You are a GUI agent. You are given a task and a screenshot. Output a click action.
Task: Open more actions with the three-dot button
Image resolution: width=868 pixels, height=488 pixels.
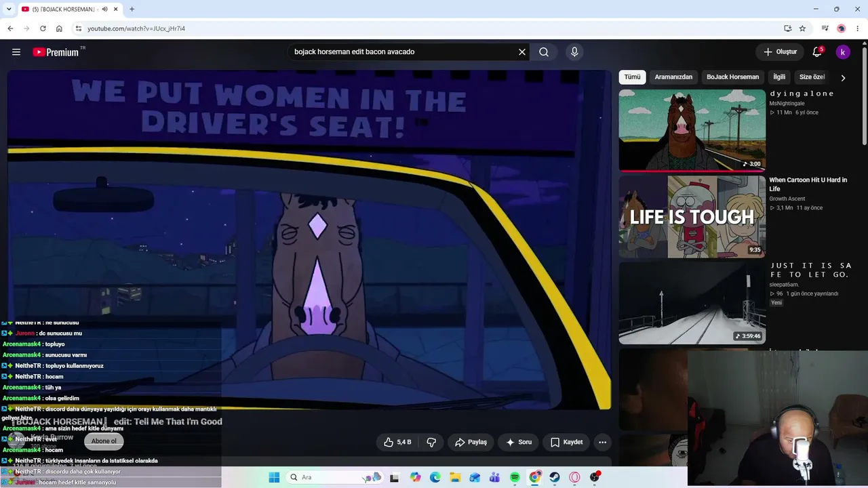[602, 442]
